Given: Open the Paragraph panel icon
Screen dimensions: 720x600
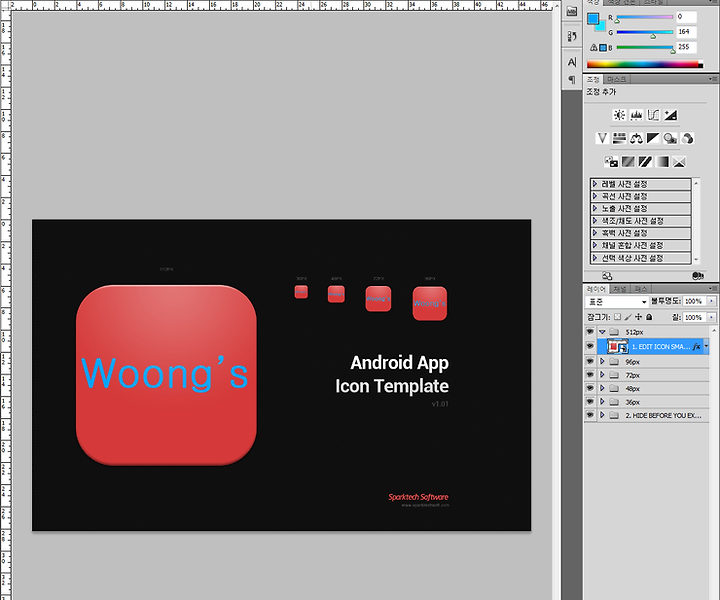Looking at the screenshot, I should coord(572,79).
